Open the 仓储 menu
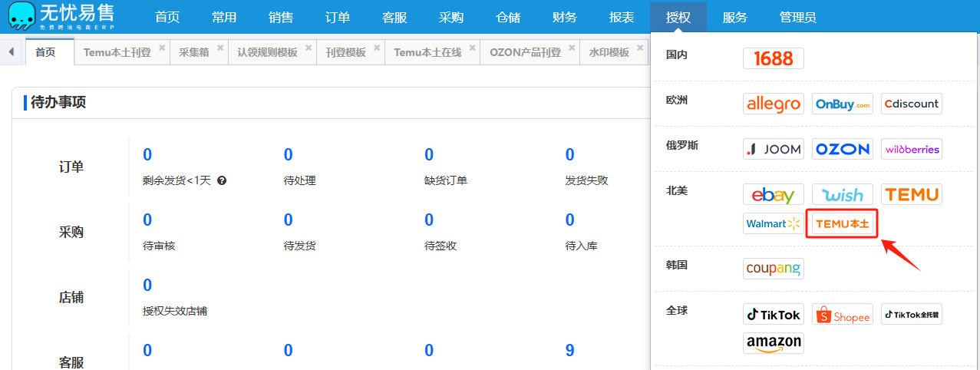Viewport: 980px width, 370px height. 508,17
